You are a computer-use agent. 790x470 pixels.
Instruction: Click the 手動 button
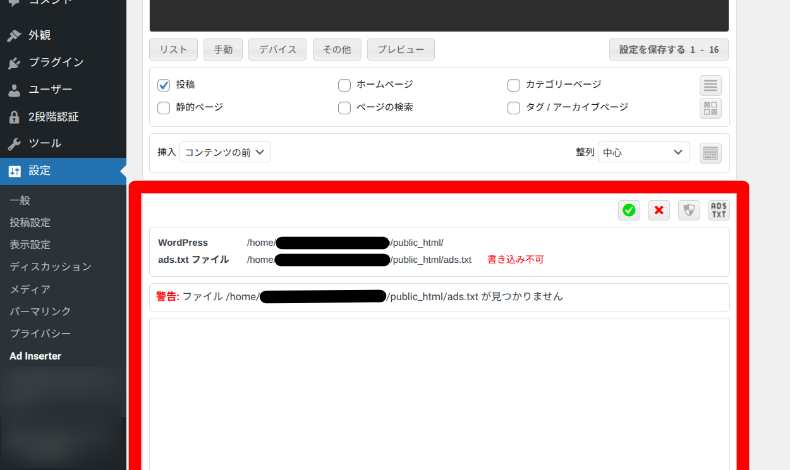[x=223, y=49]
